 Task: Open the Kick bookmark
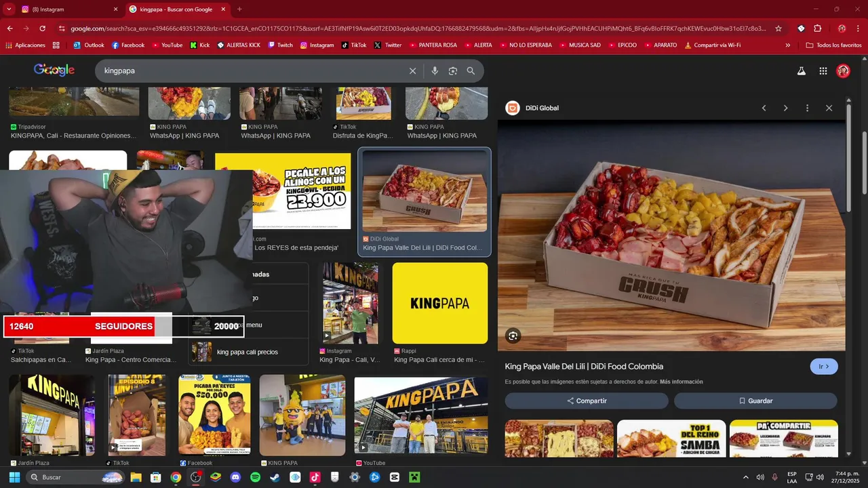[200, 45]
